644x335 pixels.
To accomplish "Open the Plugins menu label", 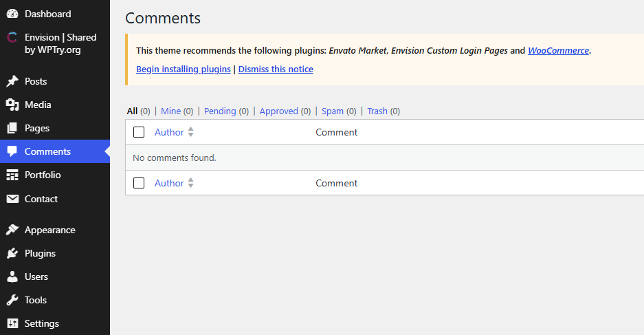I will 40,254.
